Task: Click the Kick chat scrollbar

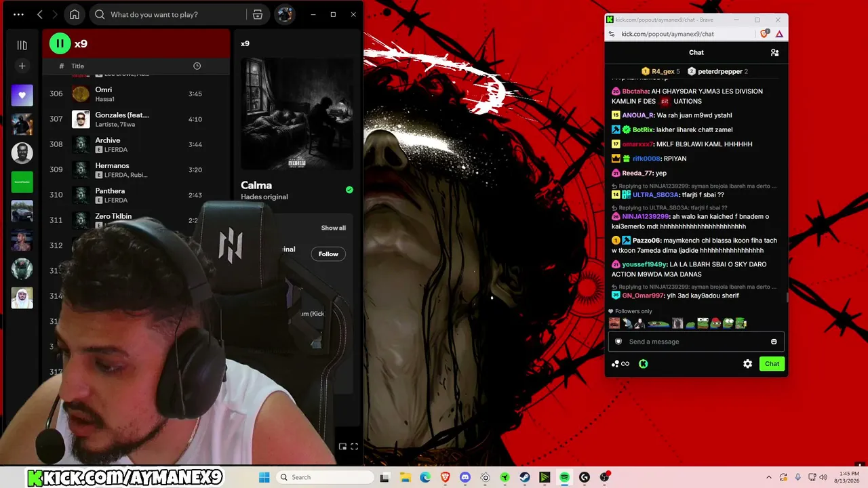Action: [x=787, y=297]
